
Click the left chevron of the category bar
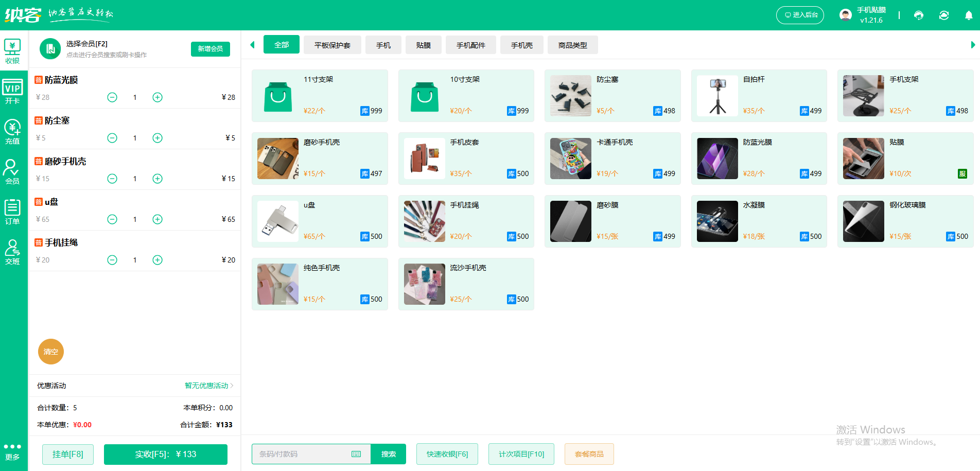pos(252,45)
